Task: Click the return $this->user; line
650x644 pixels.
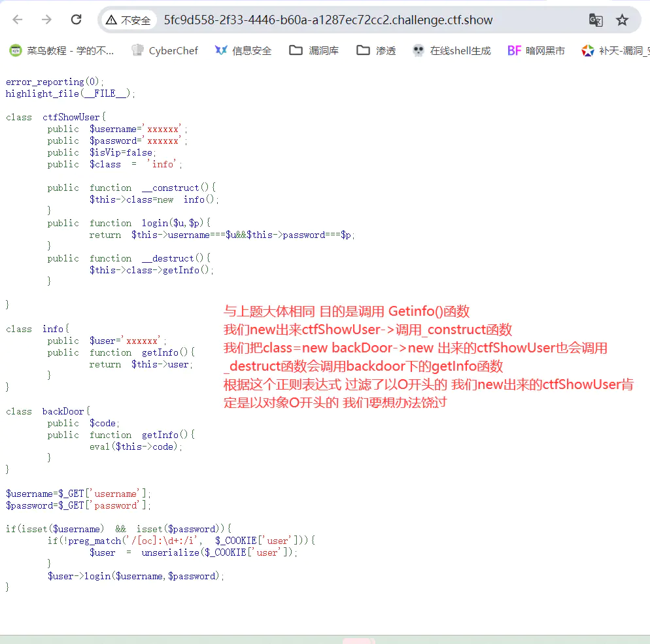Action: tap(141, 364)
